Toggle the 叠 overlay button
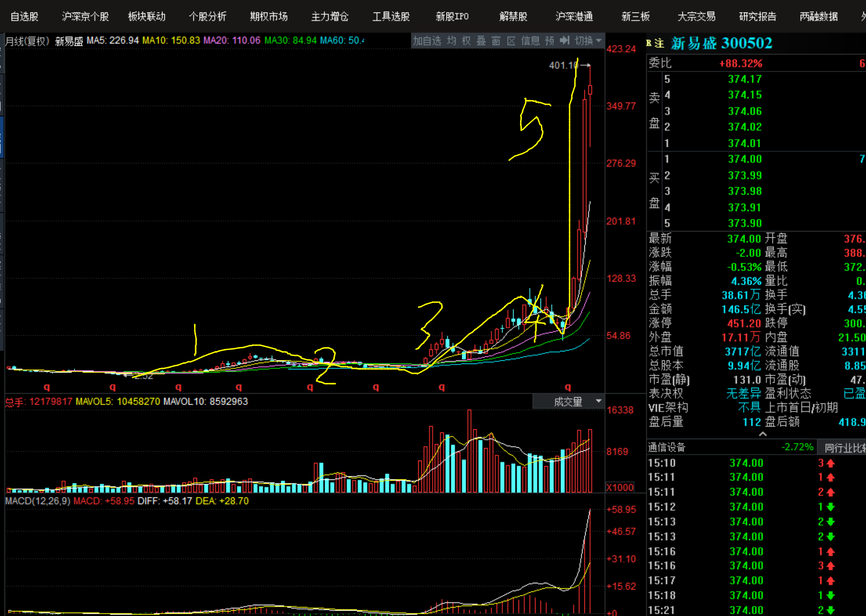This screenshot has height=616, width=866. (x=481, y=41)
